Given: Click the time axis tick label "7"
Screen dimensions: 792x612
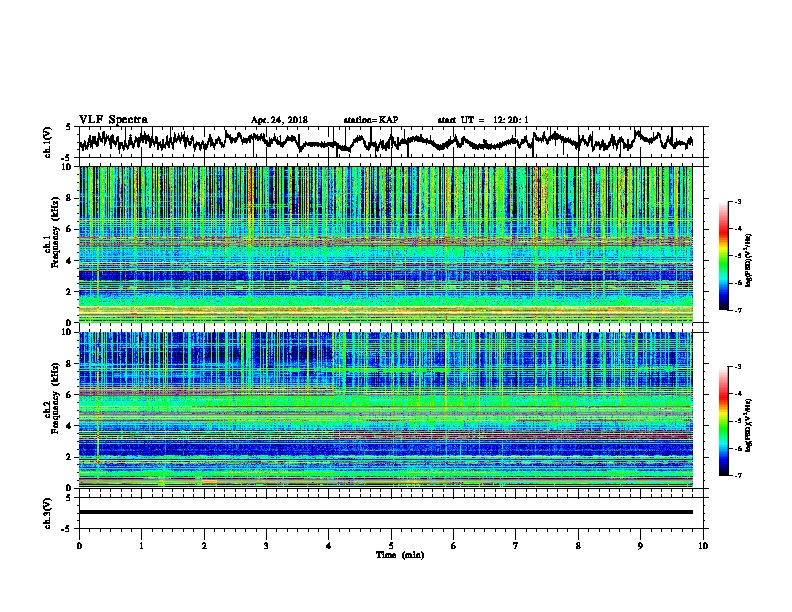Looking at the screenshot, I should (516, 546).
